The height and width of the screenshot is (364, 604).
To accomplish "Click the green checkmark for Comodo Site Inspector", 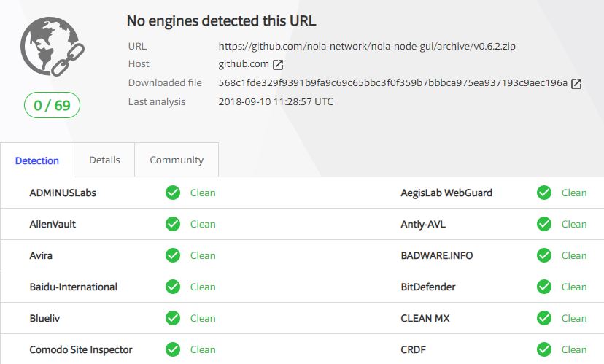I will [173, 349].
